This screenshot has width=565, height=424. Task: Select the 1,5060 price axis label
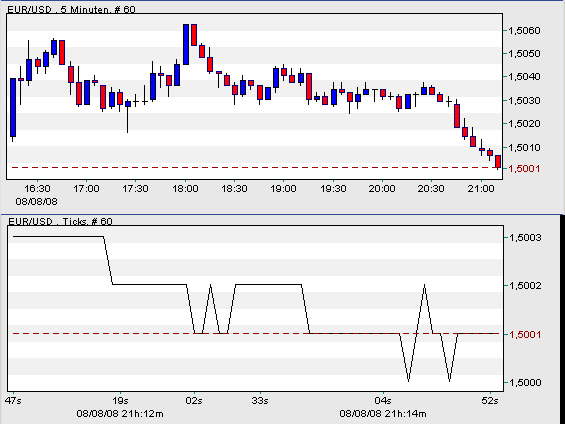[x=524, y=31]
